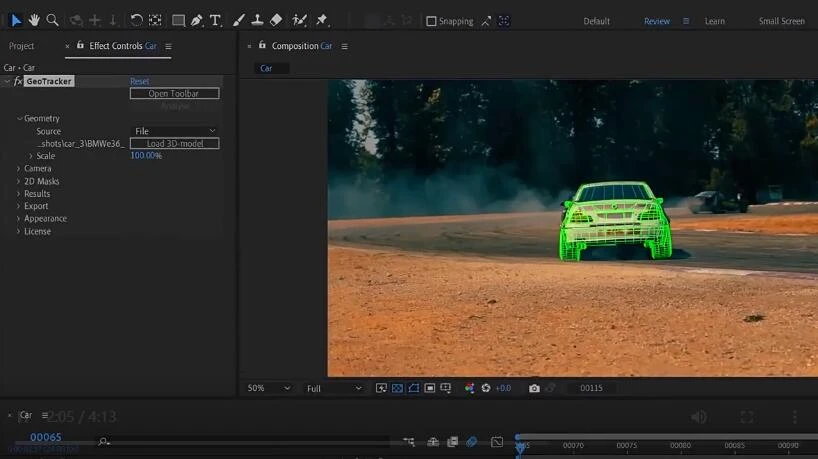Select the Pen tool
818x459 pixels.
coord(197,20)
